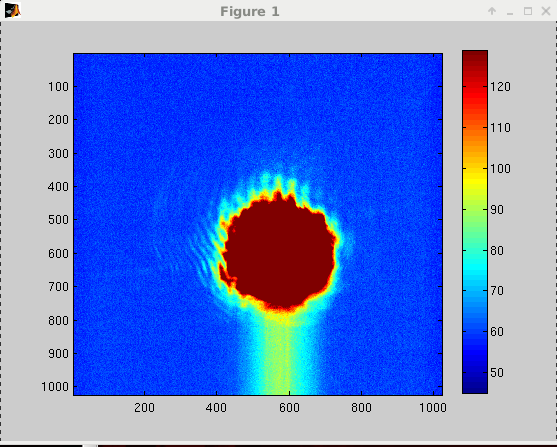Click x-axis tick label 200

pos(144,408)
